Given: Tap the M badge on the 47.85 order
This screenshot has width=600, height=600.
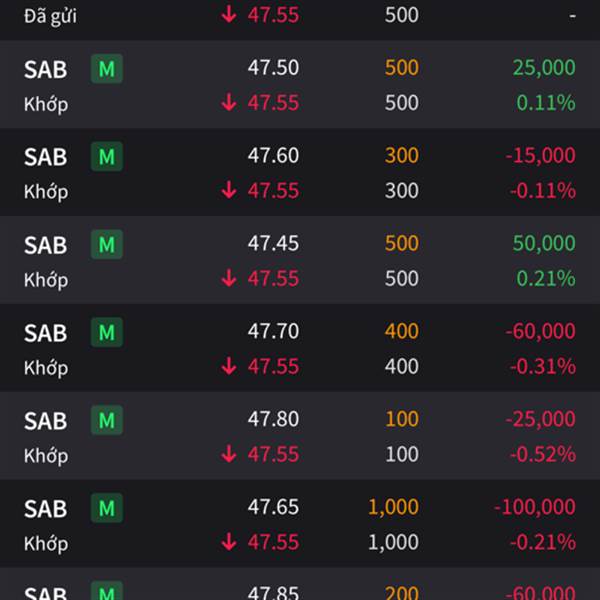Looking at the screenshot, I should (107, 590).
